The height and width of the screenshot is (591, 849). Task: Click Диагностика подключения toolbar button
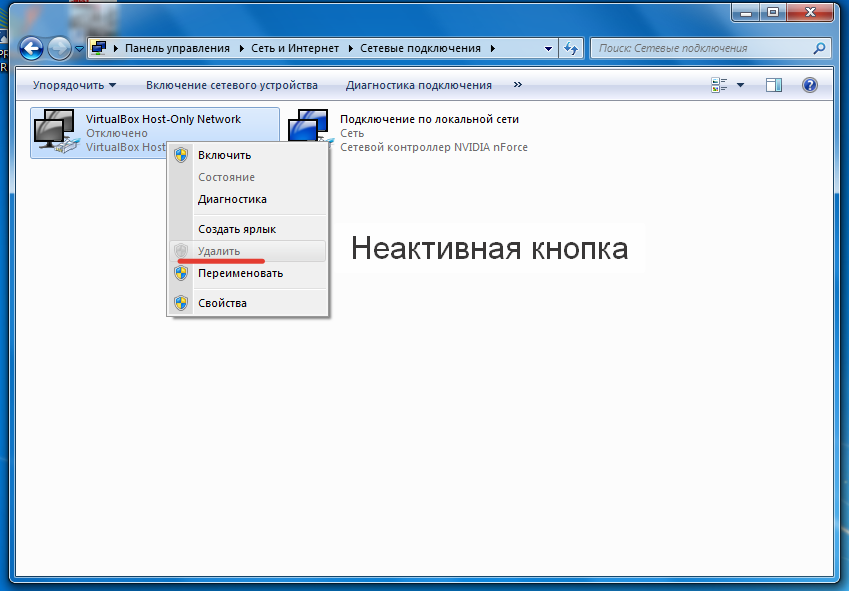coord(418,85)
